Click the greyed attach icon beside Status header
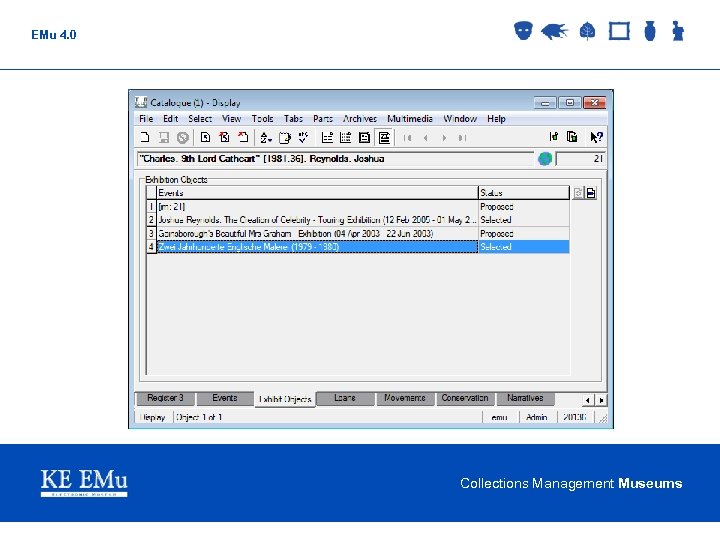 pyautogui.click(x=578, y=193)
